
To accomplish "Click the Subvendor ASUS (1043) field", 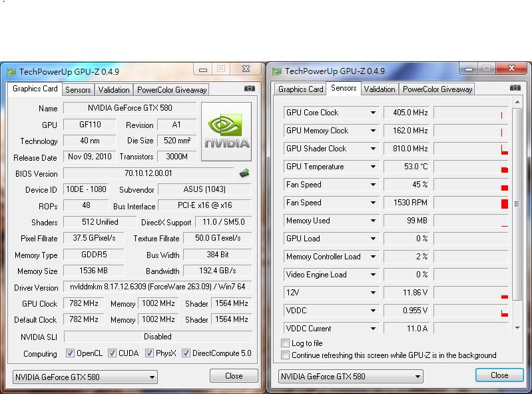I will (x=204, y=189).
